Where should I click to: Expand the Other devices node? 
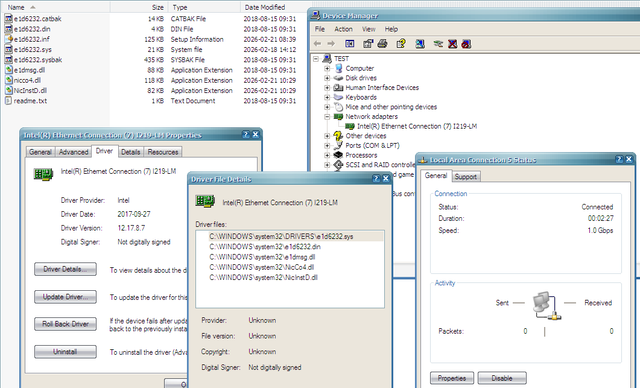[x=327, y=136]
